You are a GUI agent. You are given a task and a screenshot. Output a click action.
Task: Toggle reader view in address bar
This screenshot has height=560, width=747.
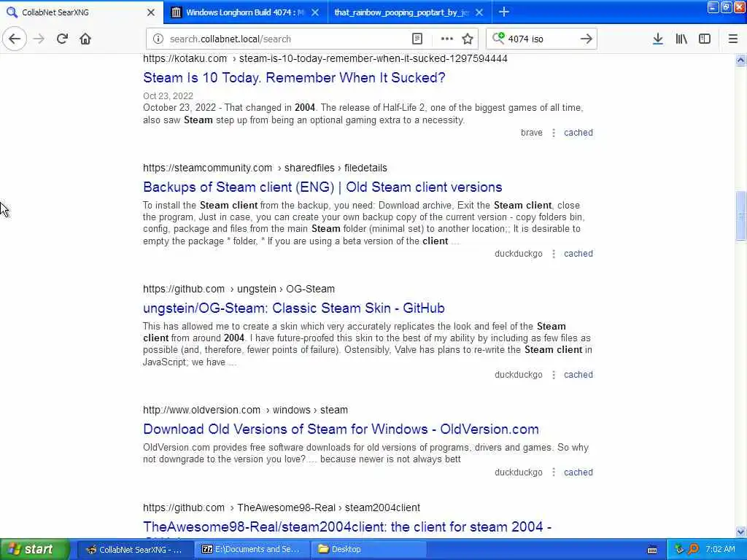coord(417,39)
